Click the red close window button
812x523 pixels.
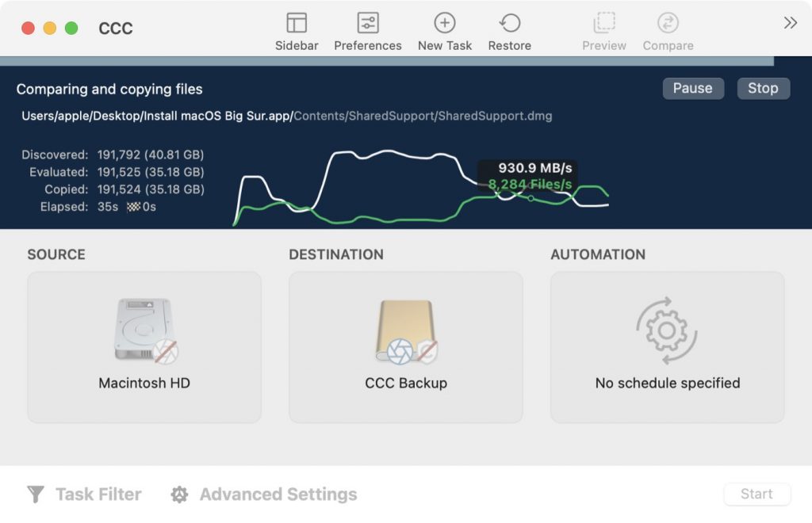(x=28, y=28)
